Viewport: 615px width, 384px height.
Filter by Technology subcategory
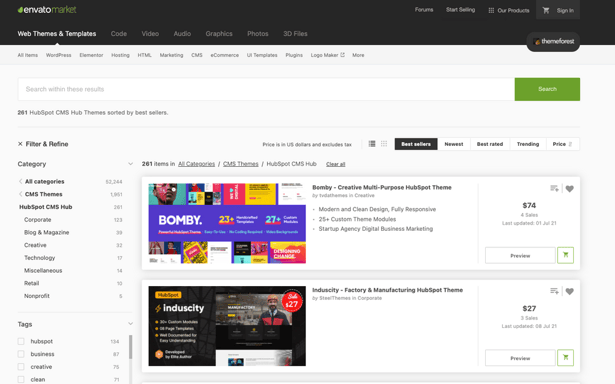(40, 258)
